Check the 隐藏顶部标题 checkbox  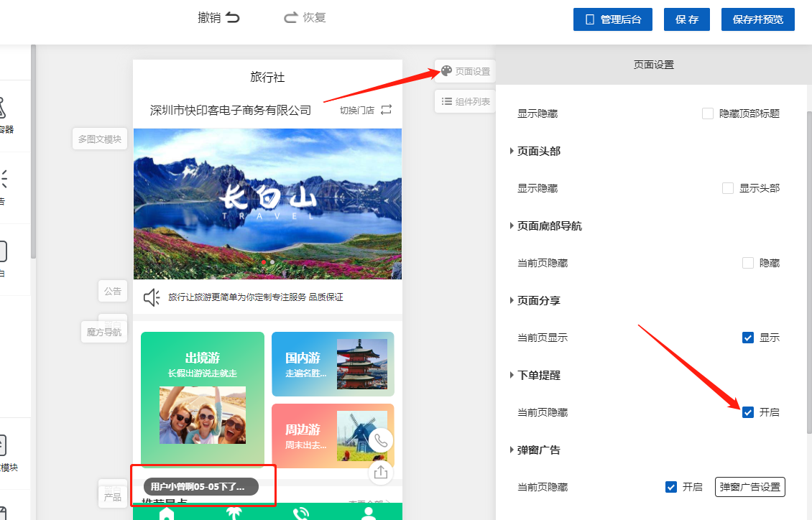pos(708,113)
